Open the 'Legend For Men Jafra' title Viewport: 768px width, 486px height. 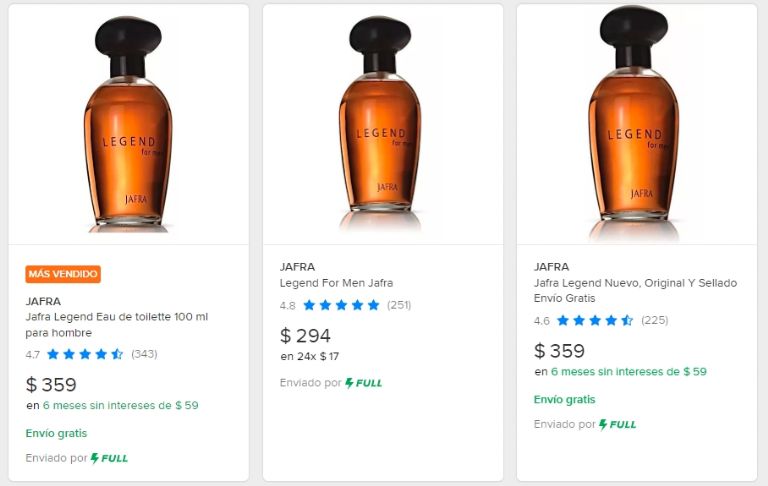(x=336, y=283)
